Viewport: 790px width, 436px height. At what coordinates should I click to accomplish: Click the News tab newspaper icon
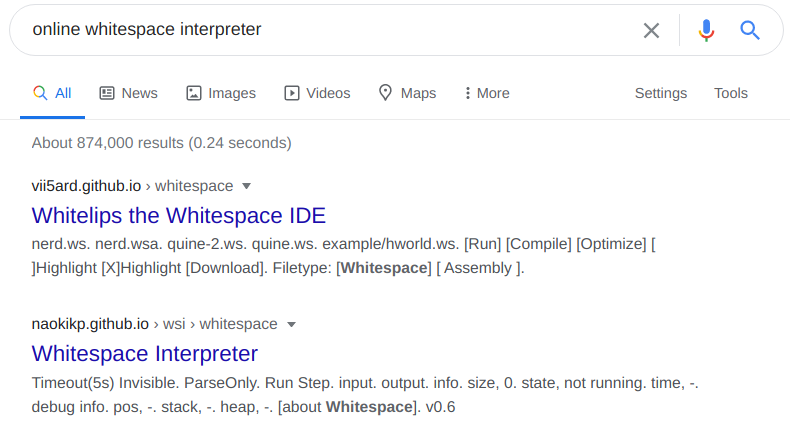(x=107, y=93)
